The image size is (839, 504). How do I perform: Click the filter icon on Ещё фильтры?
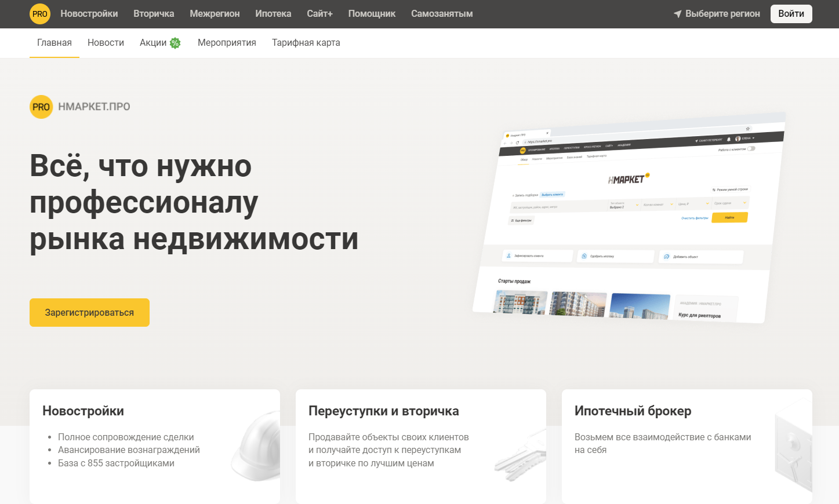pos(513,220)
